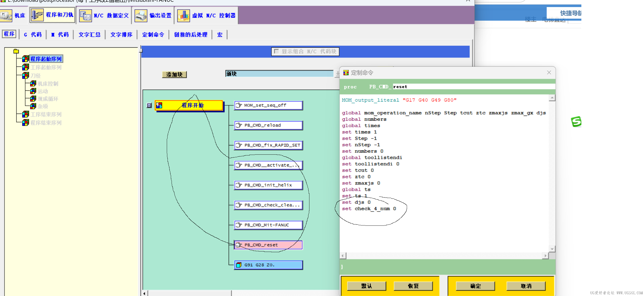Select the PB_CMD_check_clea... block
644x296 pixels.
268,205
